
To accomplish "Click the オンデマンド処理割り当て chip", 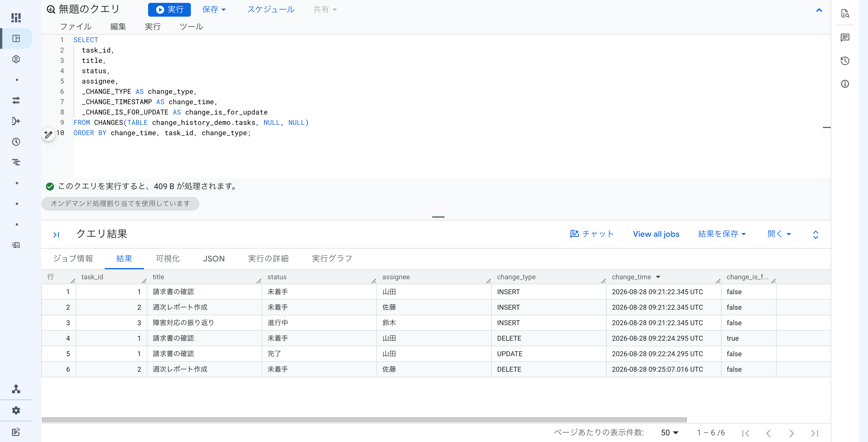I will pyautogui.click(x=120, y=203).
